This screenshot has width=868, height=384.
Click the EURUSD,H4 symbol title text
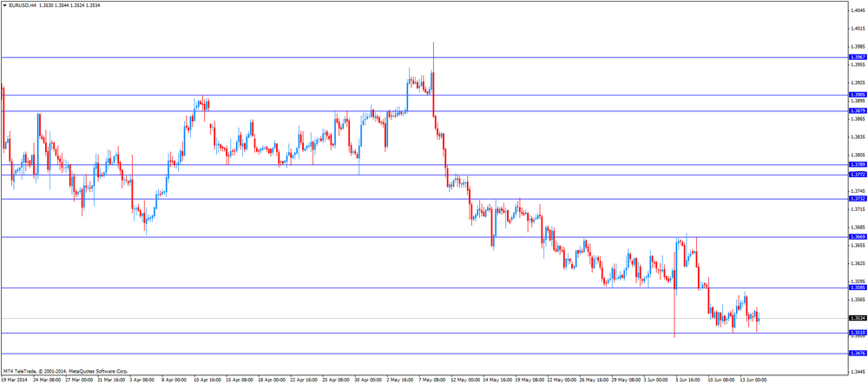(x=23, y=4)
